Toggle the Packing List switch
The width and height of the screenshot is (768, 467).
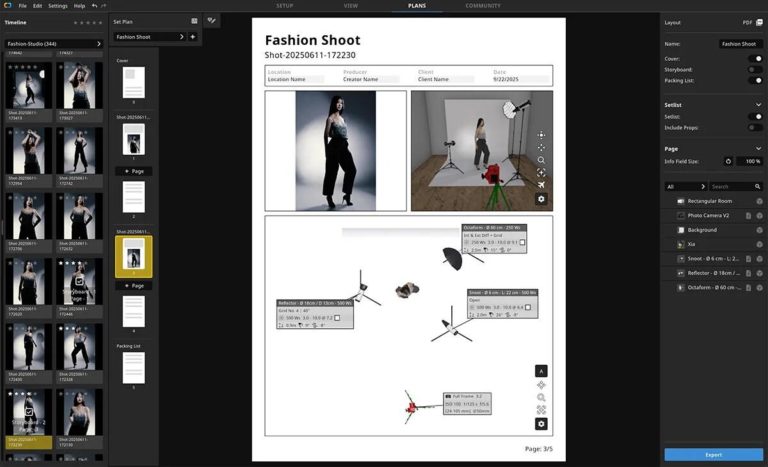755,80
